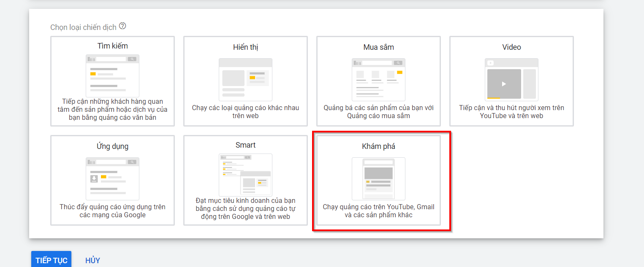
Task: Click the Video player illustration
Action: 511,79
